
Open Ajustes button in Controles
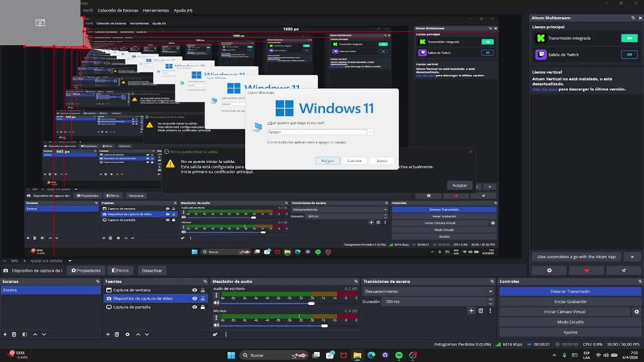(570, 332)
